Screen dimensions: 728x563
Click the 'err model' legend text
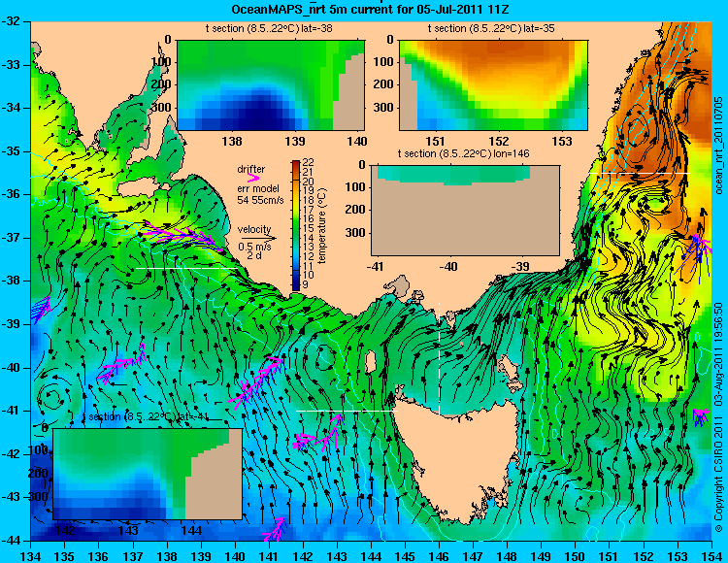258,189
